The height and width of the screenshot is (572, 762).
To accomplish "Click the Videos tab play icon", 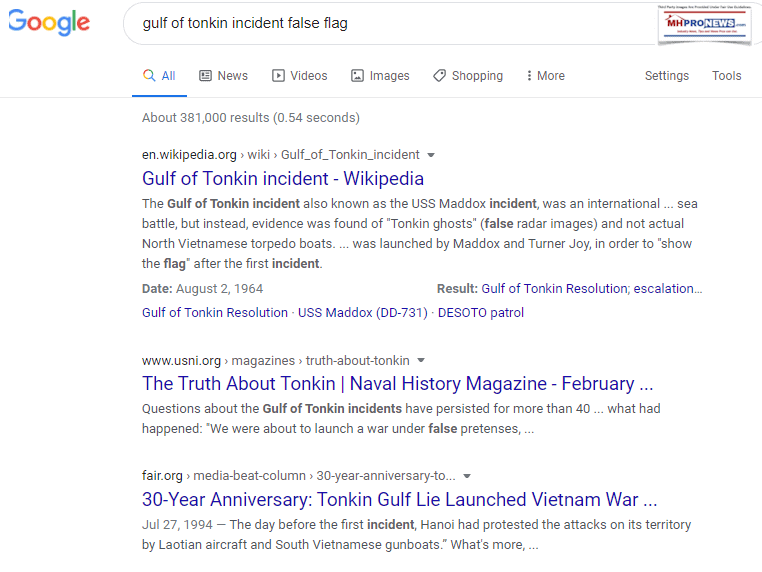I will (279, 76).
